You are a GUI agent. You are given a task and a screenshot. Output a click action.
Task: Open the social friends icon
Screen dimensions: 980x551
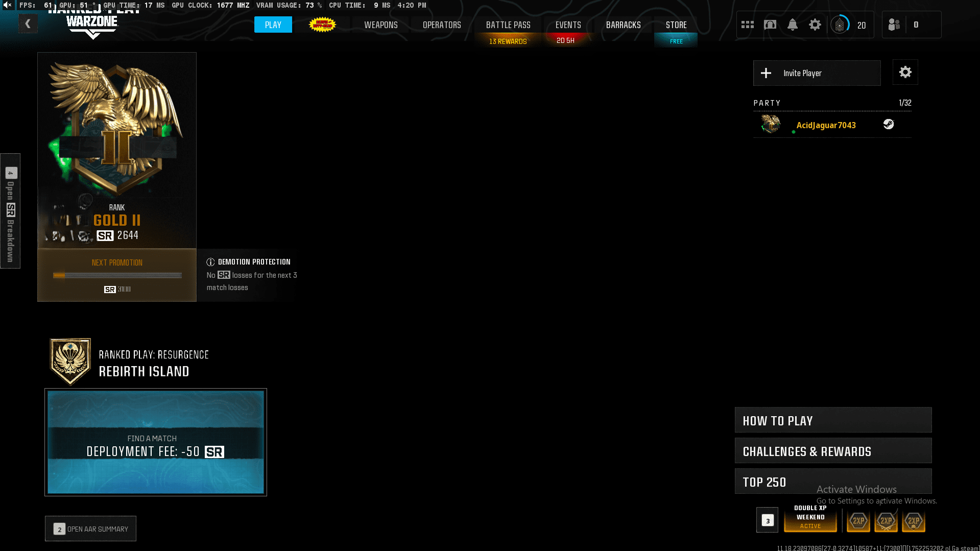(x=894, y=25)
